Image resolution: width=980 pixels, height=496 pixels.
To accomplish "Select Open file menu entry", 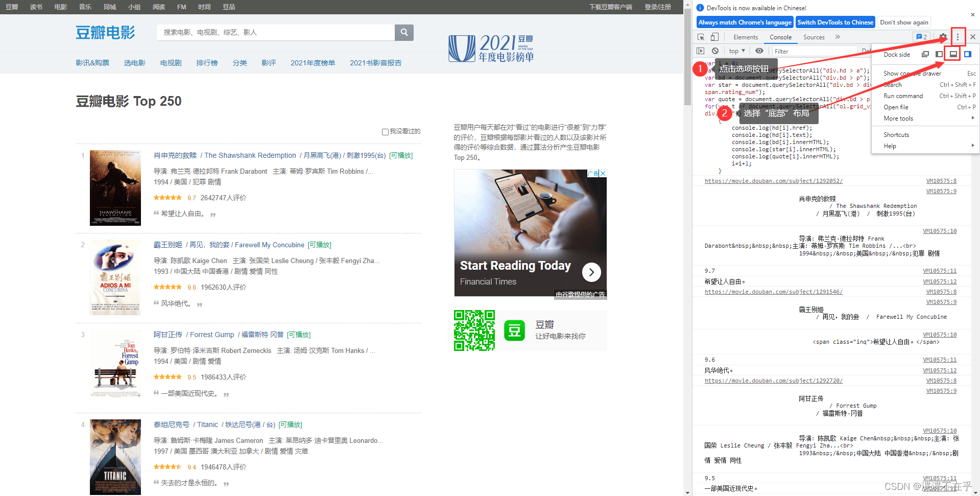I will 925,107.
